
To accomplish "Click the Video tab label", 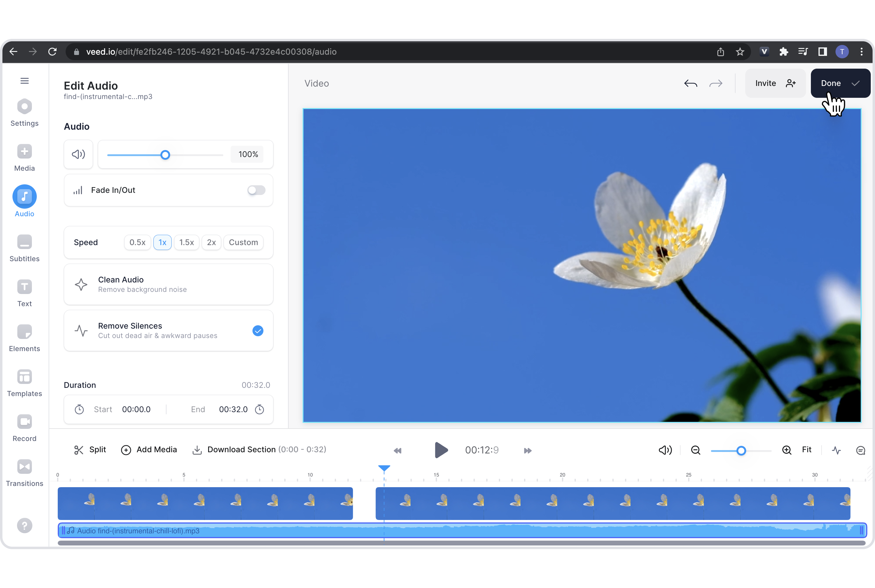I will (317, 83).
